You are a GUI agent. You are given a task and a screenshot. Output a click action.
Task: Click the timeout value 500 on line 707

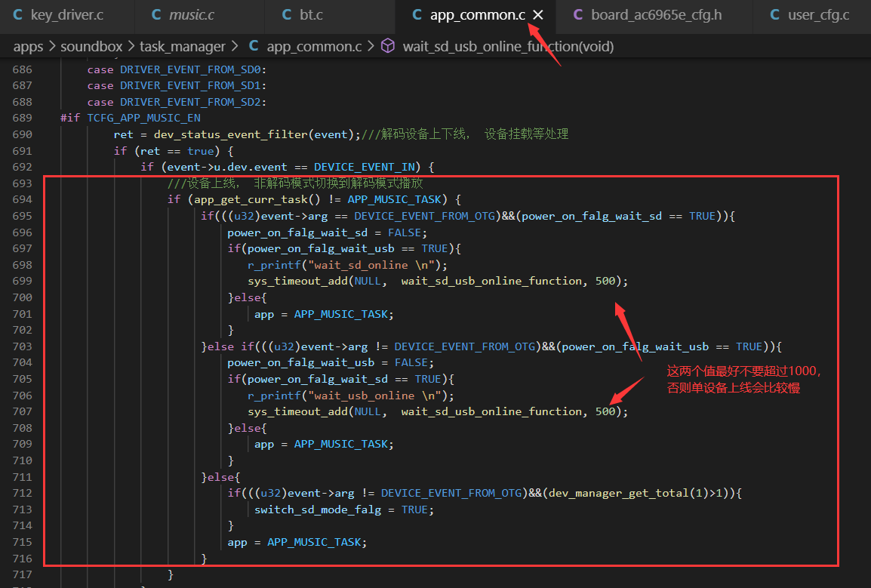[605, 412]
